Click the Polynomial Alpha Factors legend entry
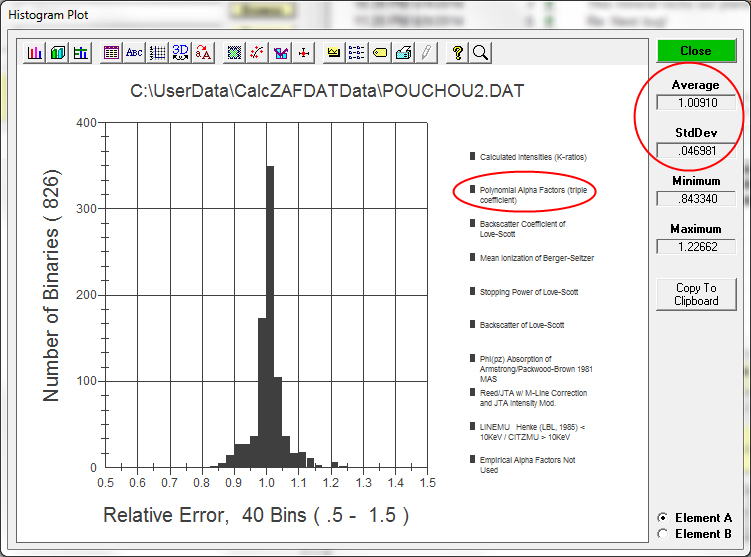 [524, 194]
